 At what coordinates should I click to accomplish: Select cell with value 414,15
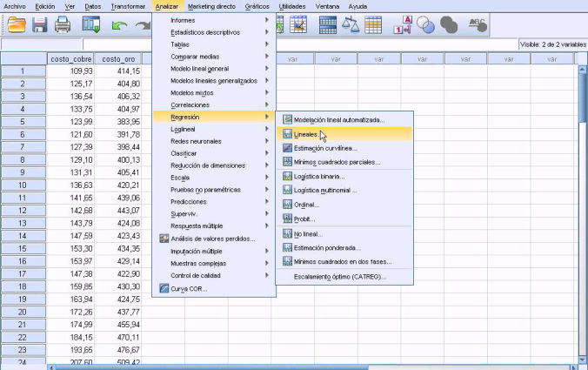point(118,71)
